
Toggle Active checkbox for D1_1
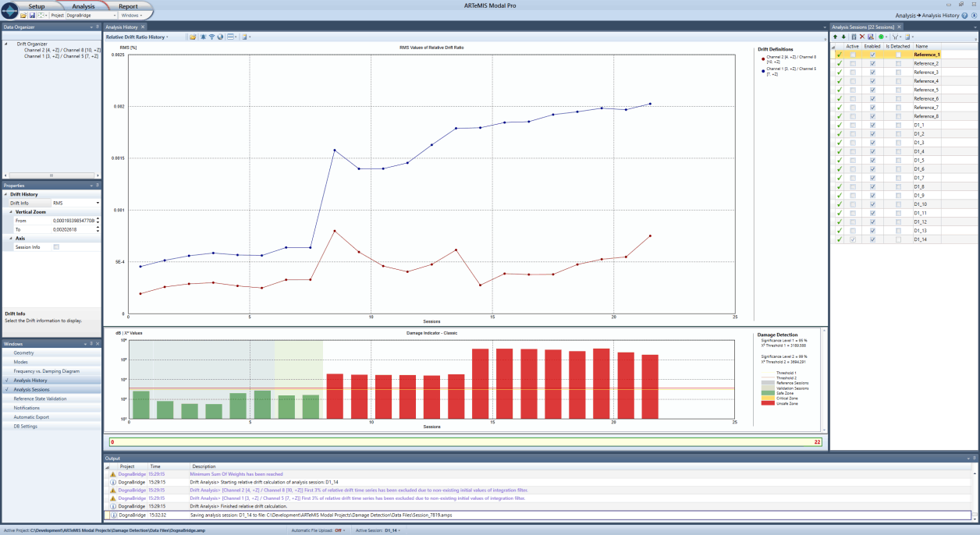click(x=853, y=126)
